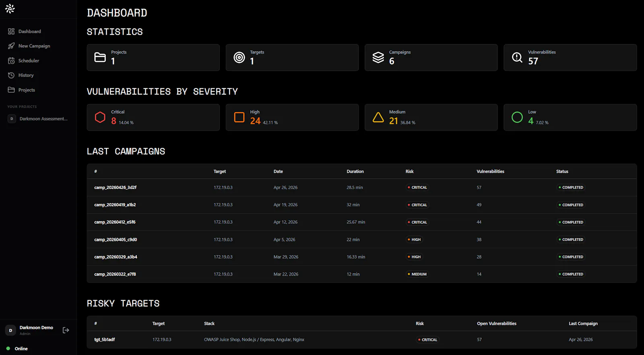Click the 28.5 min duration cell

tap(355, 187)
